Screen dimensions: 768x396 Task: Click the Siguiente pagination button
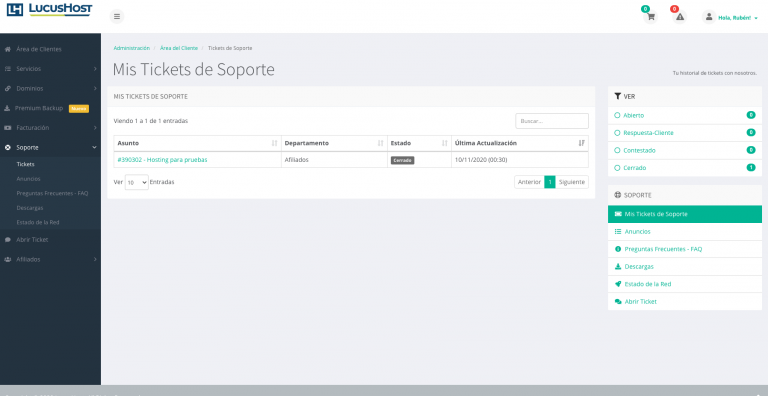[572, 182]
